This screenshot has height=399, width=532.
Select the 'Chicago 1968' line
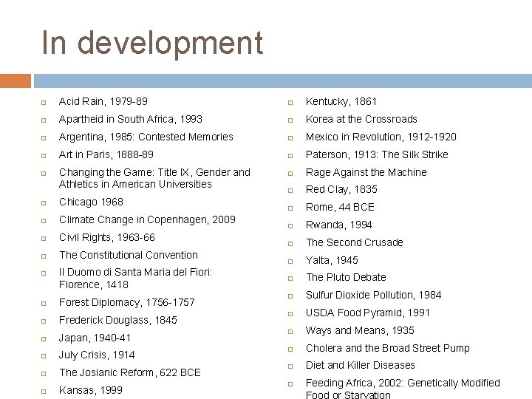[91, 202]
